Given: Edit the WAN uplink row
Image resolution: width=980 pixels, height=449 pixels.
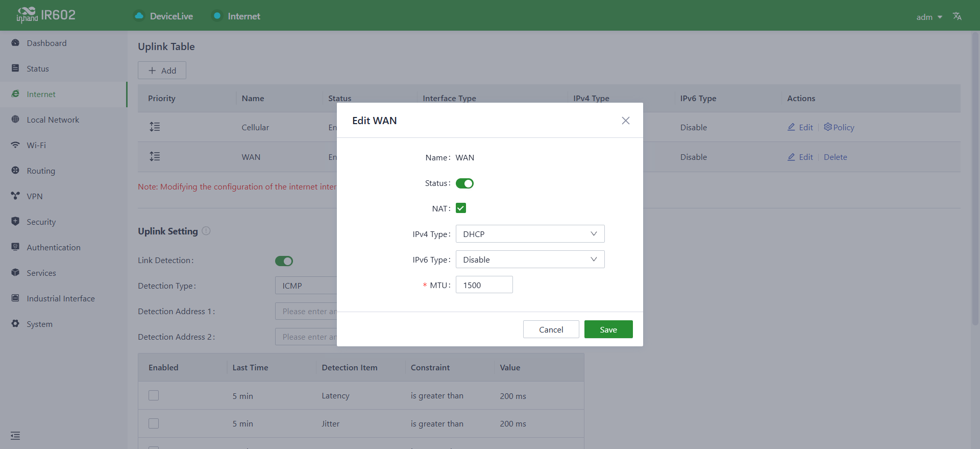Looking at the screenshot, I should point(800,157).
